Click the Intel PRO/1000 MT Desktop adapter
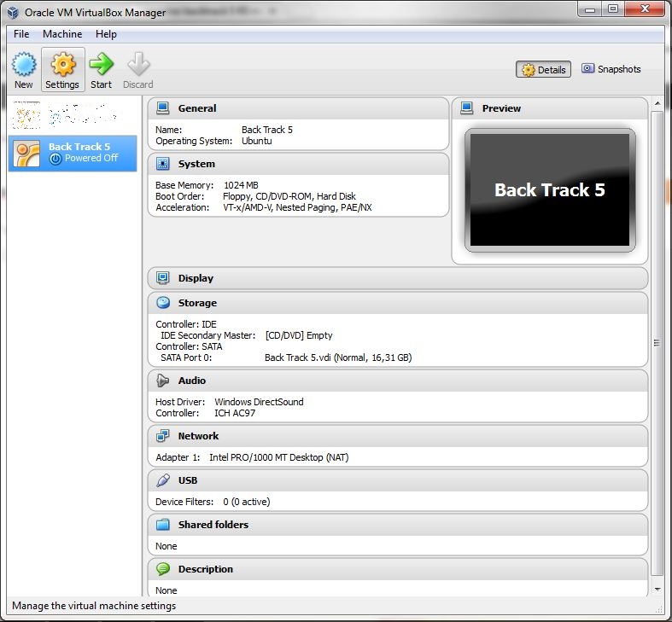Image resolution: width=672 pixels, height=622 pixels. pos(279,457)
